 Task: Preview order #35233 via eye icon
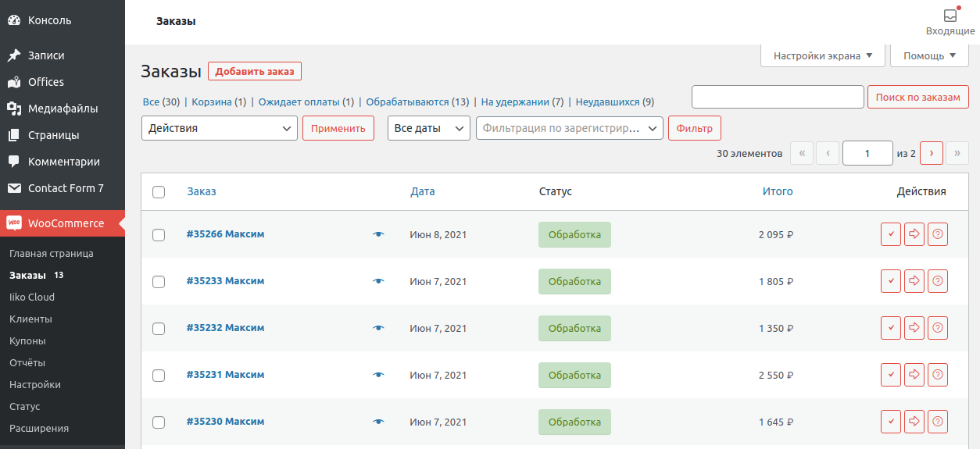click(379, 281)
